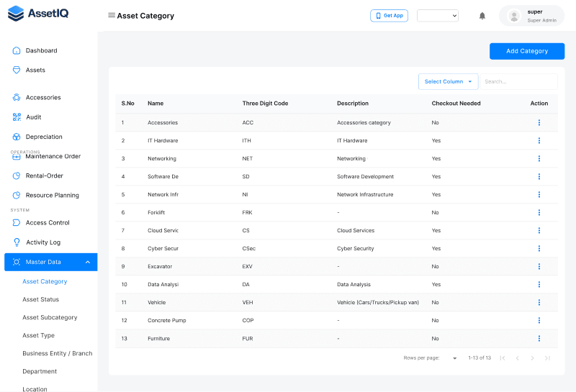Open Access Control page link
The width and height of the screenshot is (576, 392).
[48, 223]
